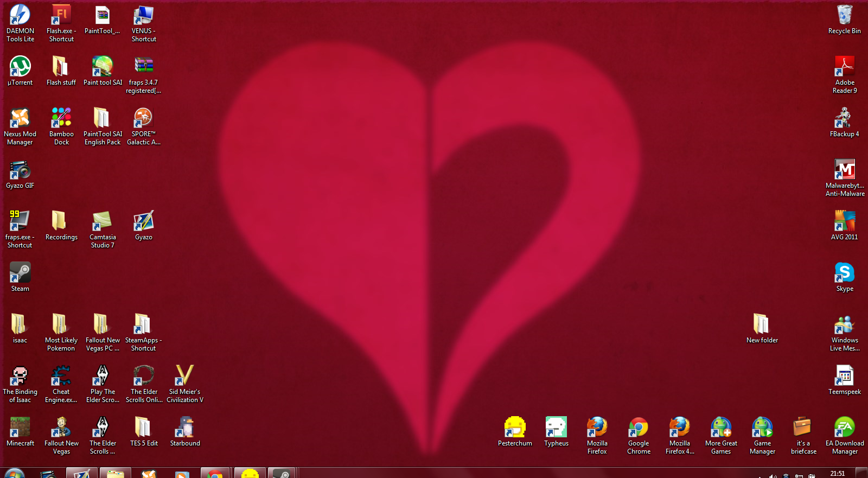Launch Teemspeek icon
Viewport: 868px width, 478px height.
point(845,380)
